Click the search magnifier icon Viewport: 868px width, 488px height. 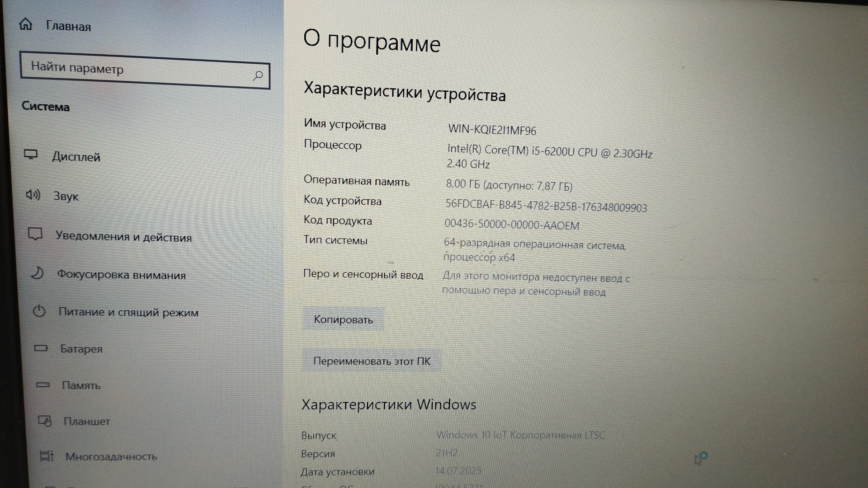pyautogui.click(x=258, y=75)
